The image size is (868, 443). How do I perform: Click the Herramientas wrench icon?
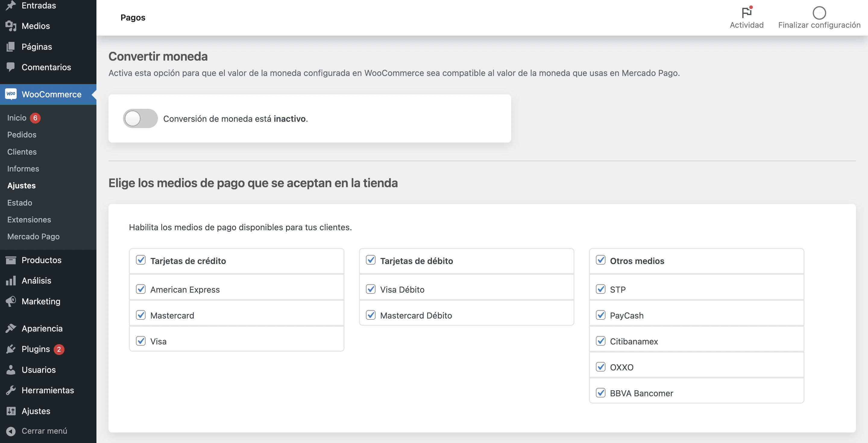tap(11, 390)
